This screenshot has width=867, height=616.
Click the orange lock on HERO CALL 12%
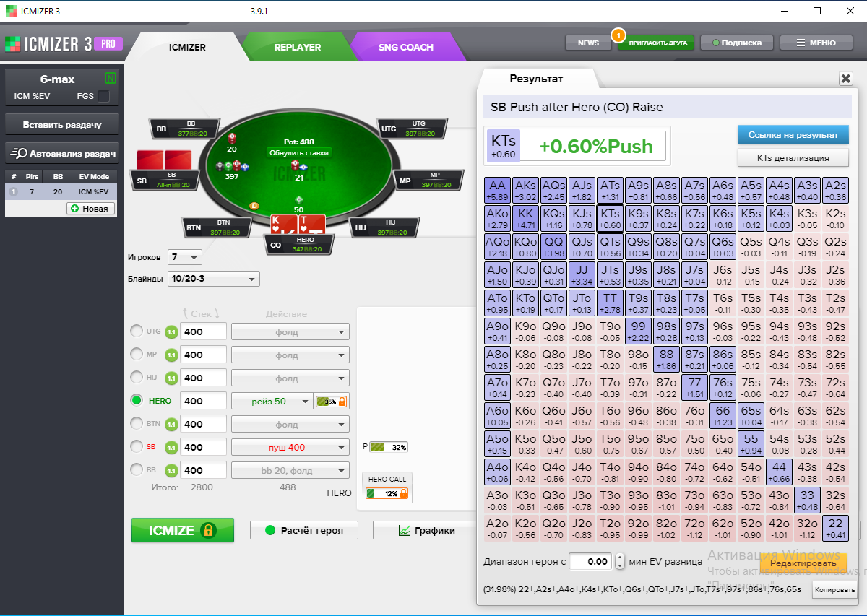click(x=403, y=494)
